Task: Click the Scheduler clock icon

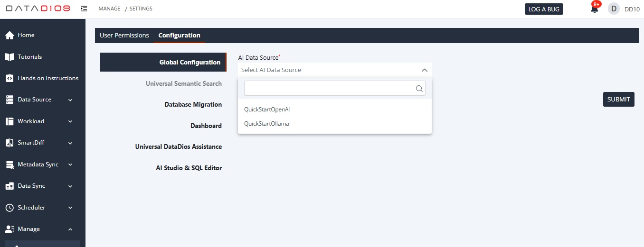Action: pos(9,208)
